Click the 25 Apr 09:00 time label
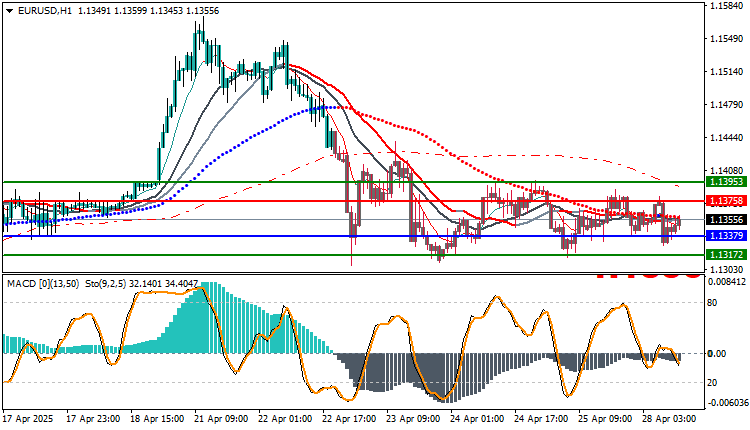Screen dimensions: 750x430 click(606, 419)
